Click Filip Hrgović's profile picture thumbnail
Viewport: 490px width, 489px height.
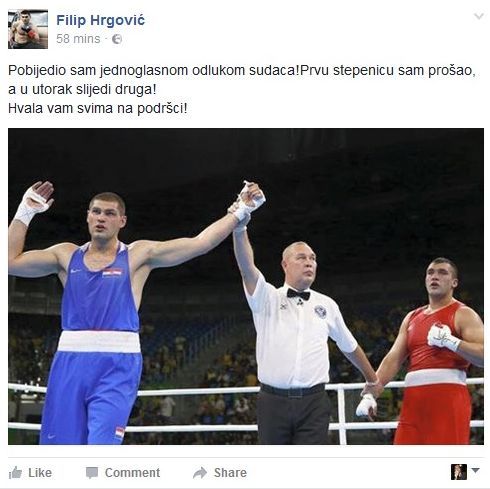tap(28, 29)
